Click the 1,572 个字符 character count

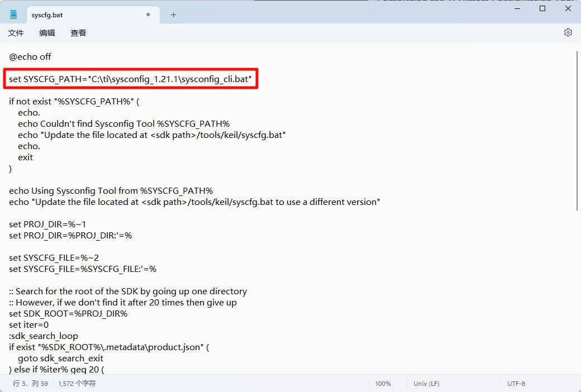[77, 384]
